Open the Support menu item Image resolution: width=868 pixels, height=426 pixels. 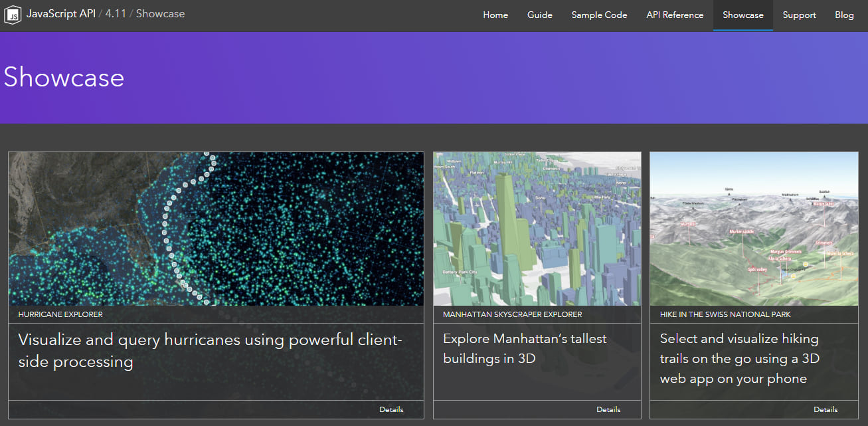pyautogui.click(x=799, y=15)
